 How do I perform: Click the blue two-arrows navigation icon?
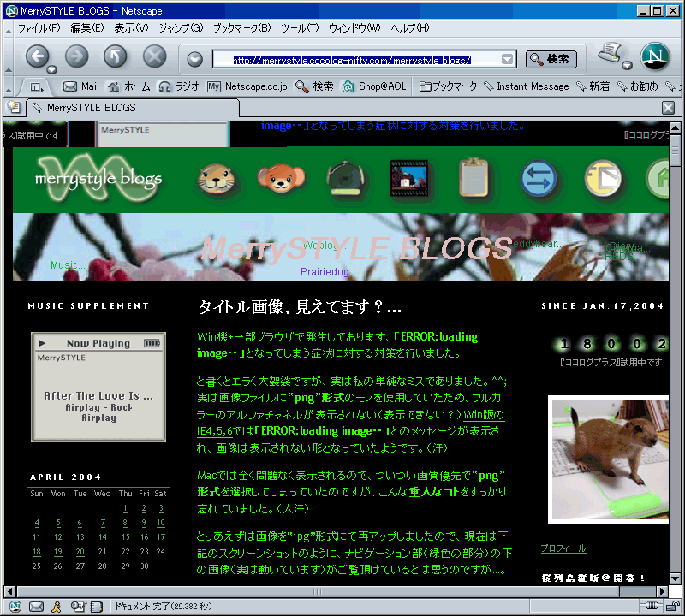point(539,179)
